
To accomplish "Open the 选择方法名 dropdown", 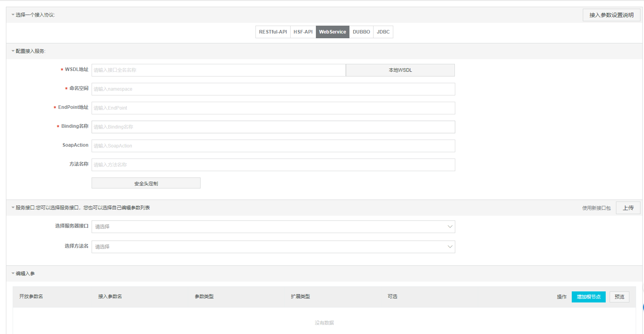I will coord(273,247).
